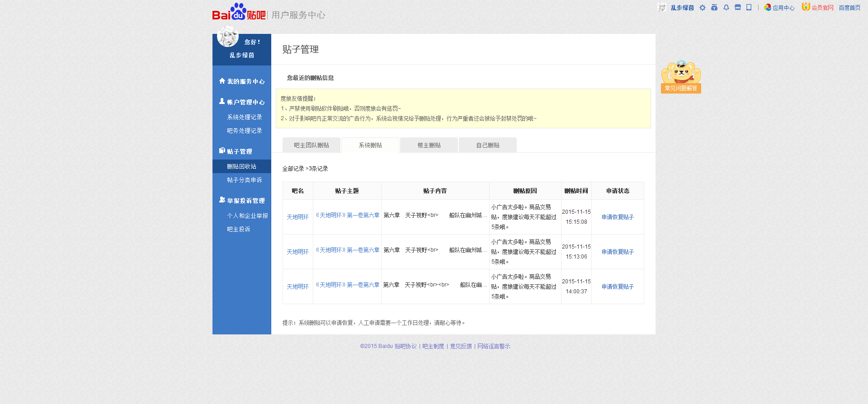The height and width of the screenshot is (404, 868).
Task: Select the 楼主删贴 tab
Action: pos(429,146)
